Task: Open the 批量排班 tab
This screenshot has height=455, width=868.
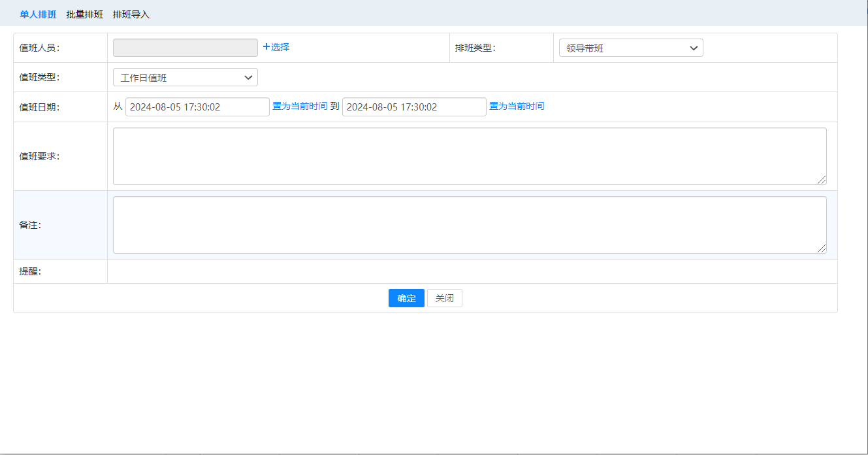Action: [x=84, y=14]
